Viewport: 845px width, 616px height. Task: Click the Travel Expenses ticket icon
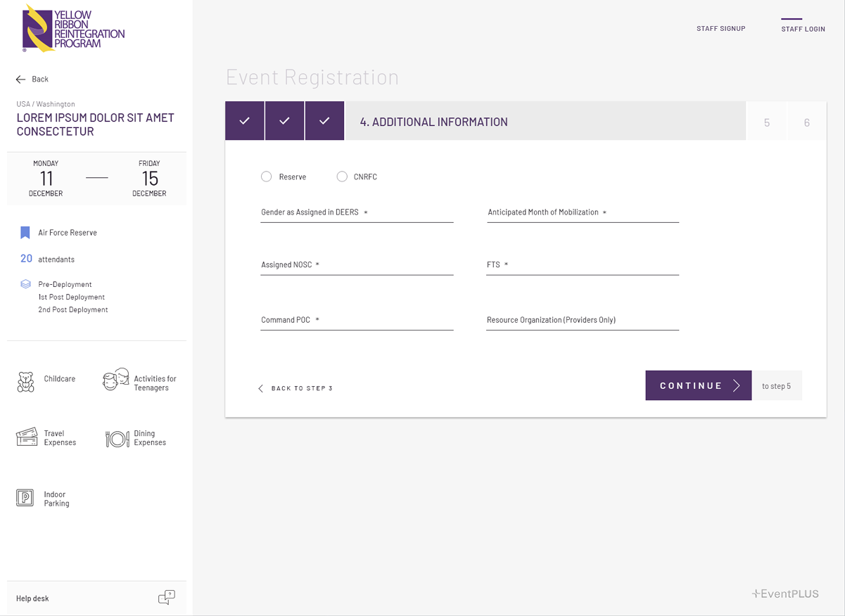[x=27, y=437]
